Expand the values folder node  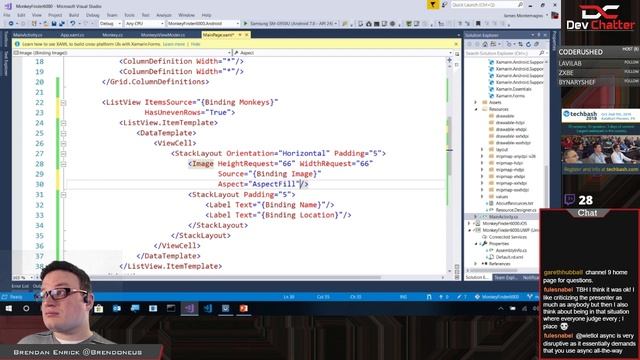(x=482, y=197)
